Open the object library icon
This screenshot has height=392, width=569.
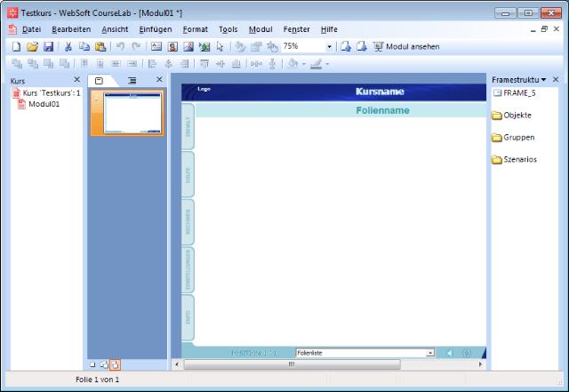[x=204, y=46]
